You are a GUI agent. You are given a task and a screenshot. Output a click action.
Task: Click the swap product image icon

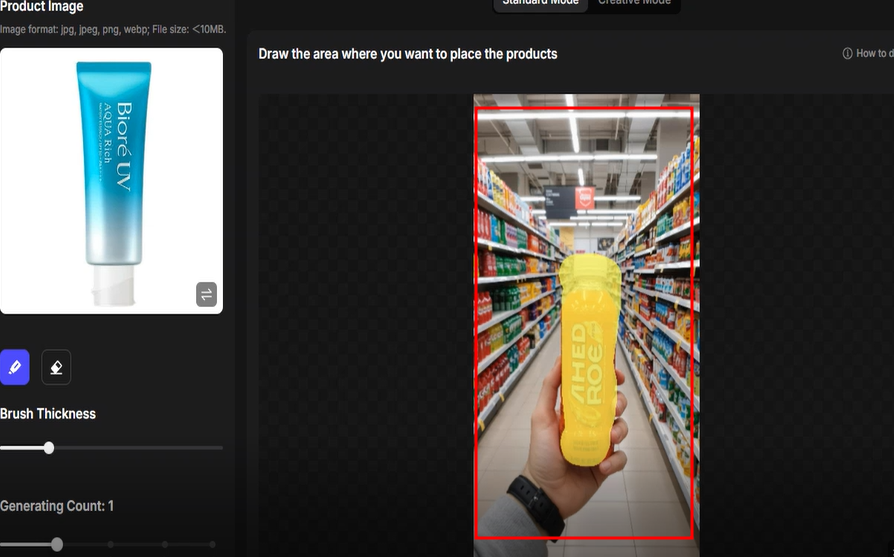[x=206, y=294]
